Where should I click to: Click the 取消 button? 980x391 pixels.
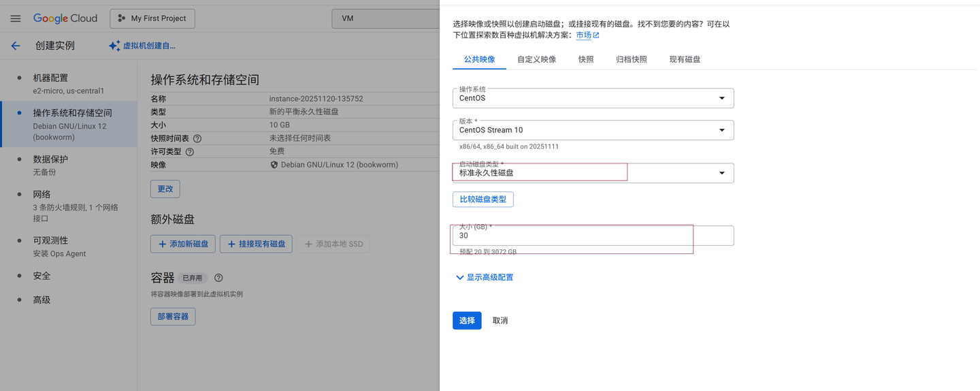tap(500, 321)
